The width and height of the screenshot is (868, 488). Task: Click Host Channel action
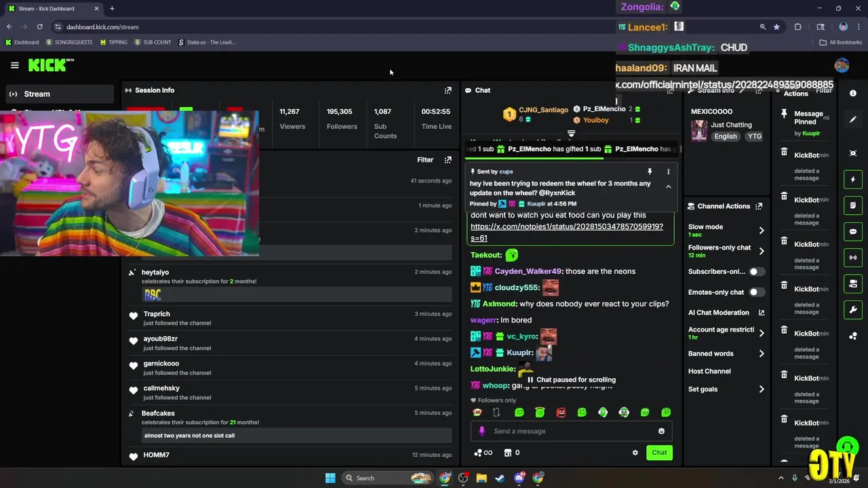pyautogui.click(x=709, y=371)
